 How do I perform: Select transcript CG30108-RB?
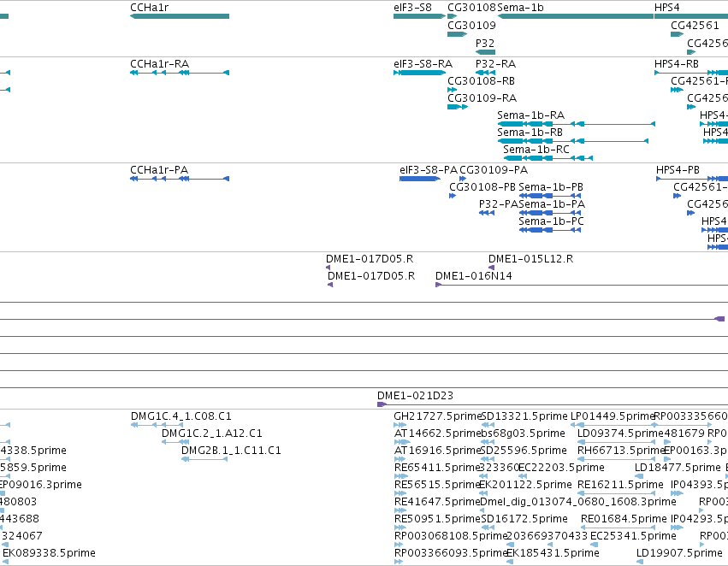click(453, 90)
